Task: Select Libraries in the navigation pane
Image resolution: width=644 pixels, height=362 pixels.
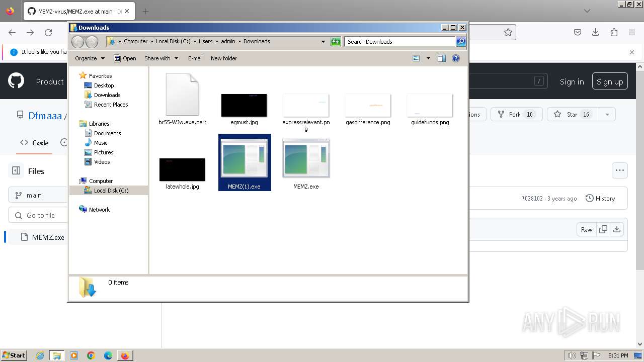Action: click(99, 124)
